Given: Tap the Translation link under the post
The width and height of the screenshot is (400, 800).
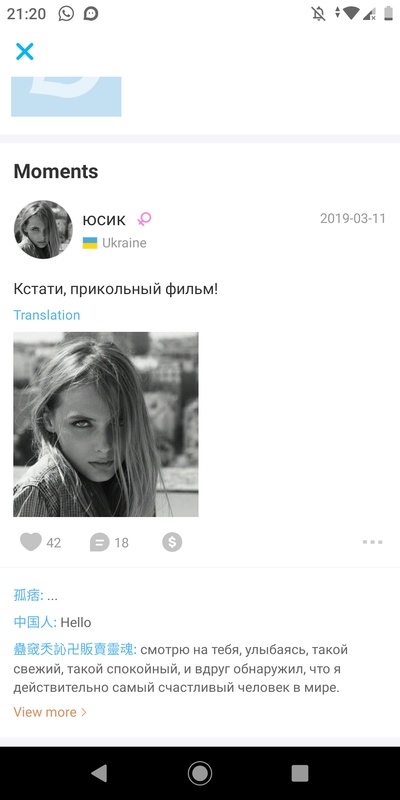Looking at the screenshot, I should click(x=46, y=315).
